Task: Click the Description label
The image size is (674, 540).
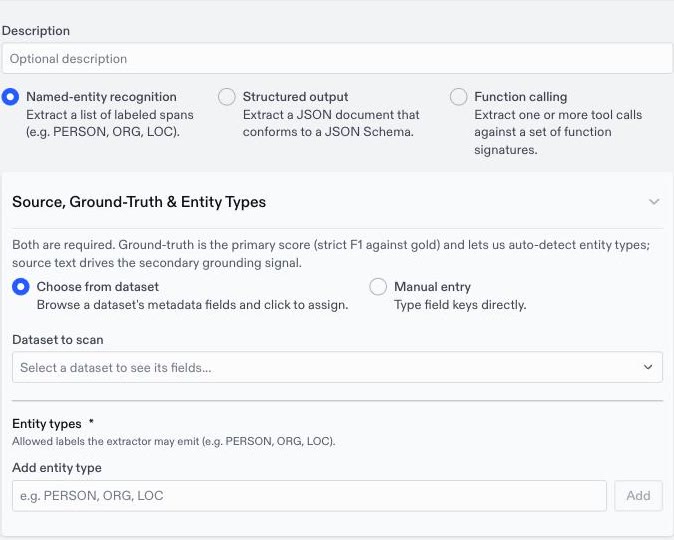Action: click(x=36, y=31)
